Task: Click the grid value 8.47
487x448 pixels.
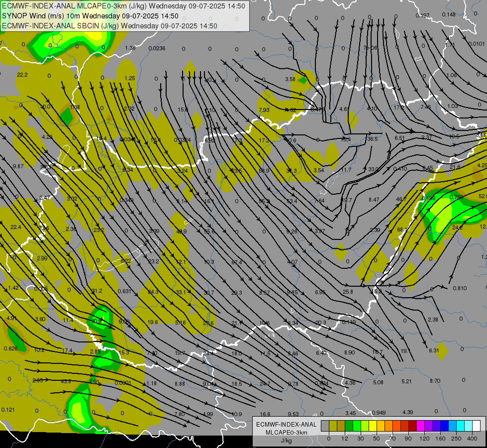Action: (374, 200)
